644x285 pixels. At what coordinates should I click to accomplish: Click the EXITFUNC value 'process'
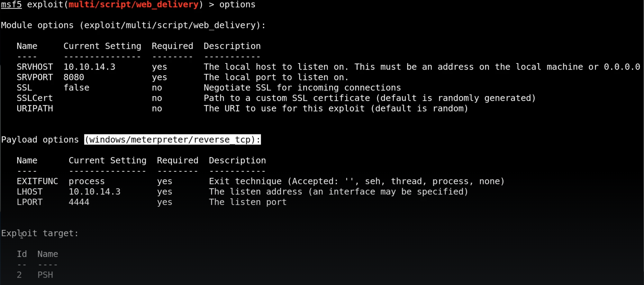[x=87, y=181]
